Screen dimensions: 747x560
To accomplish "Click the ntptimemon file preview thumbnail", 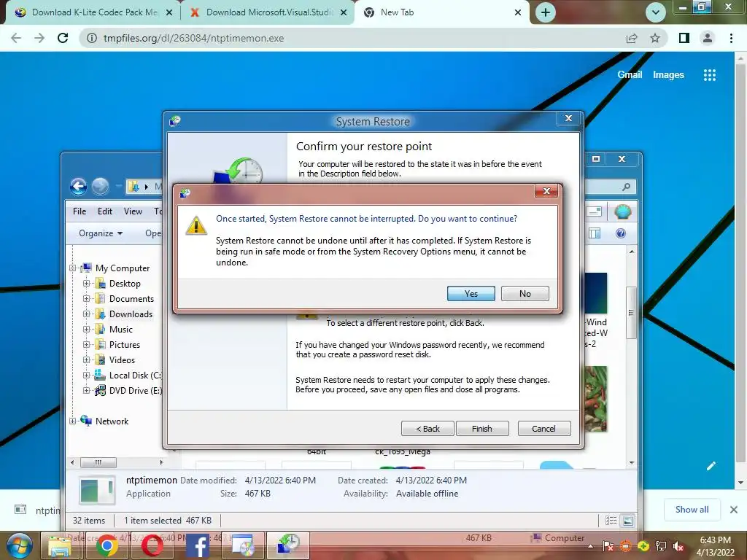I will (97, 490).
